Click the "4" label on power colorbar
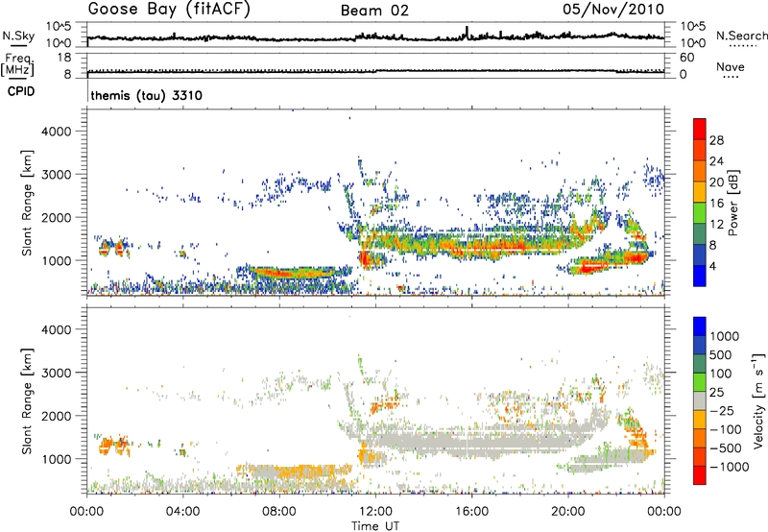This screenshot has height=532, width=768. [713, 266]
